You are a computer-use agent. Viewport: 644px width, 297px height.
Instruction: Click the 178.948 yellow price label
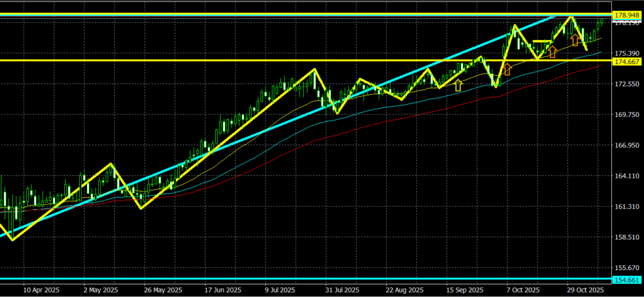pos(627,14)
